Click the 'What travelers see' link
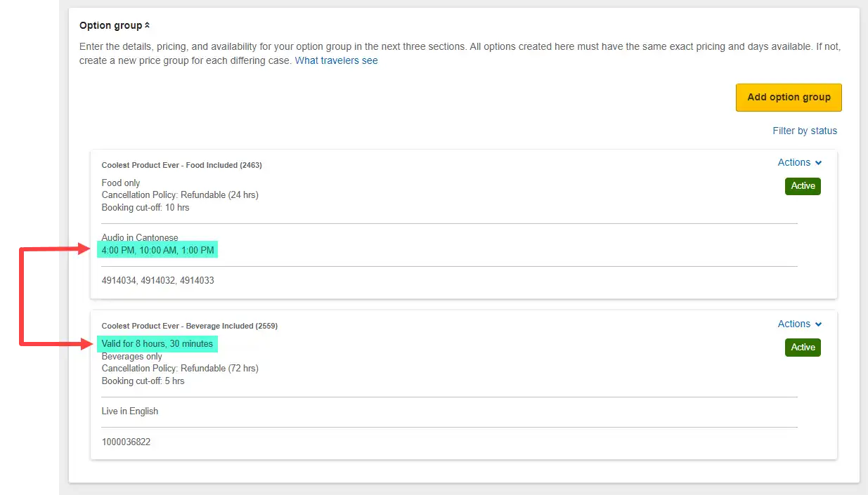The width and height of the screenshot is (868, 495). pos(336,61)
